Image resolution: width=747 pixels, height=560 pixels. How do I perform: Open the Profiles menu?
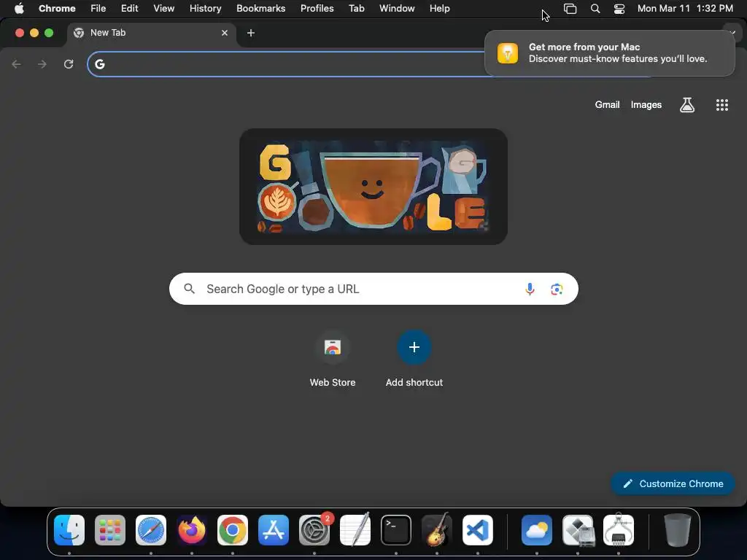click(x=317, y=8)
